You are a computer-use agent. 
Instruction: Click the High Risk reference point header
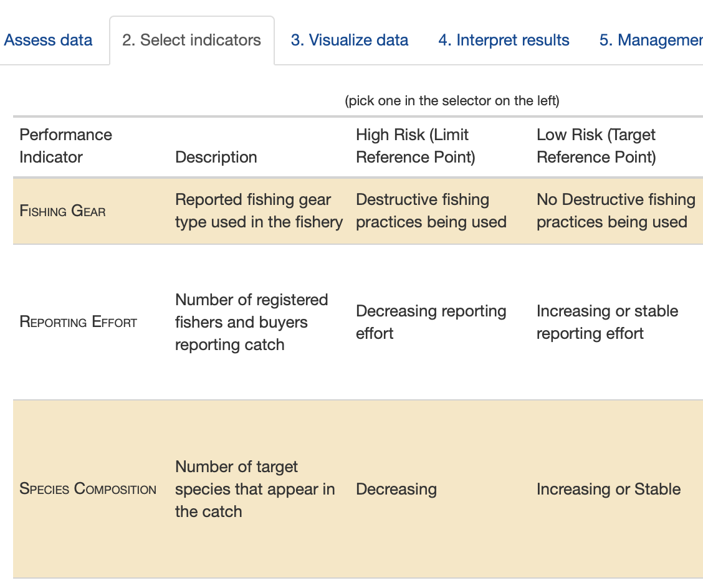(415, 146)
